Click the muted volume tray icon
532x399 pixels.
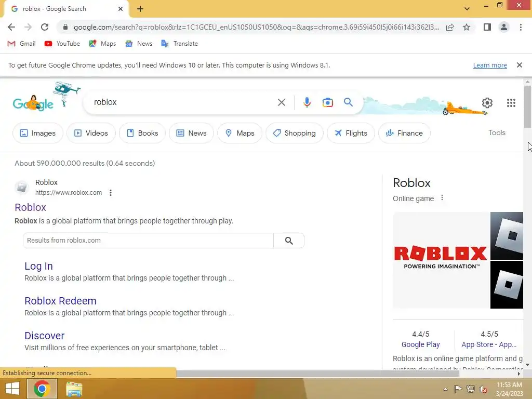point(483,389)
